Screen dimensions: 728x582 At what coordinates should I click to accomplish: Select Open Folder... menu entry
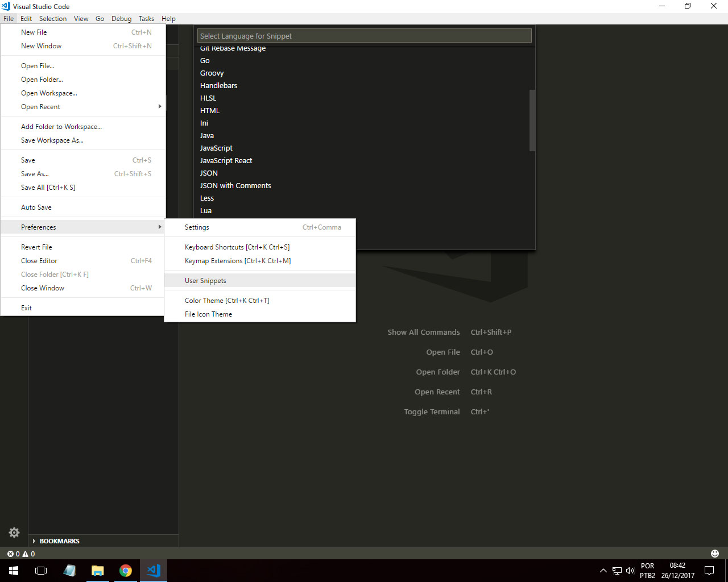click(x=83, y=80)
